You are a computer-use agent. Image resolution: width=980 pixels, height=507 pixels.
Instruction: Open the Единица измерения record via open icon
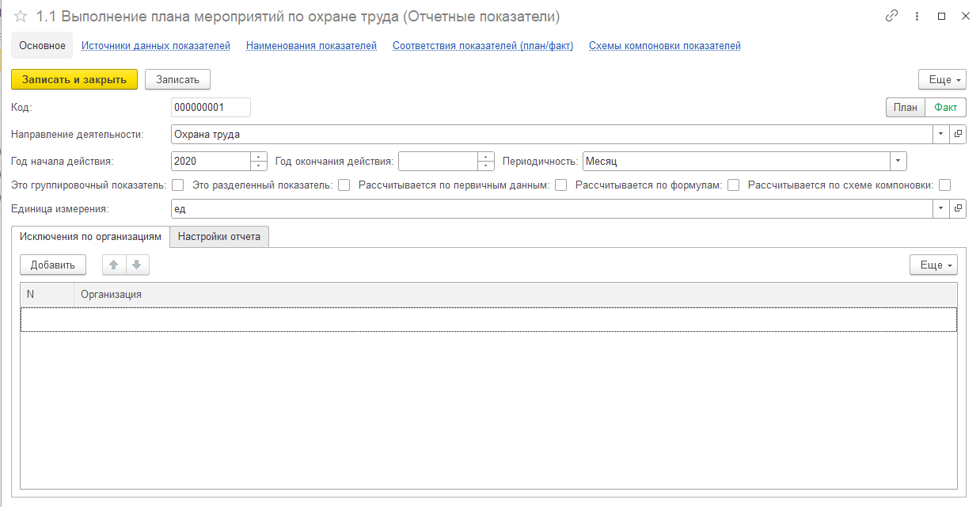[958, 208]
